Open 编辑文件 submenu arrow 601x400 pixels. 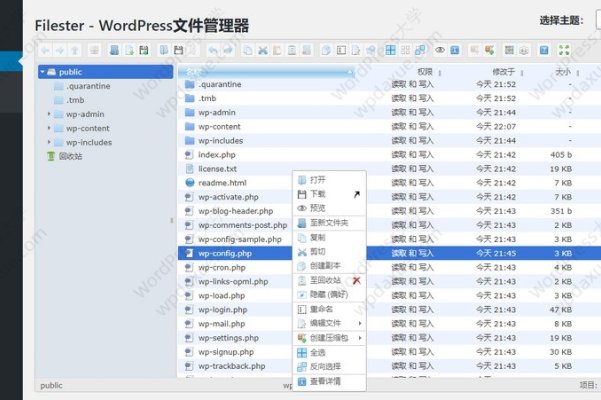[360, 323]
